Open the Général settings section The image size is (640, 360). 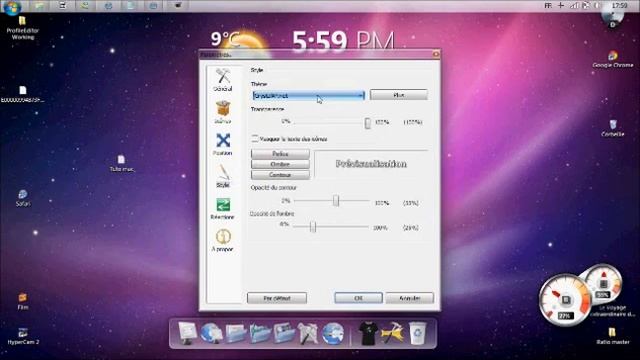point(223,80)
